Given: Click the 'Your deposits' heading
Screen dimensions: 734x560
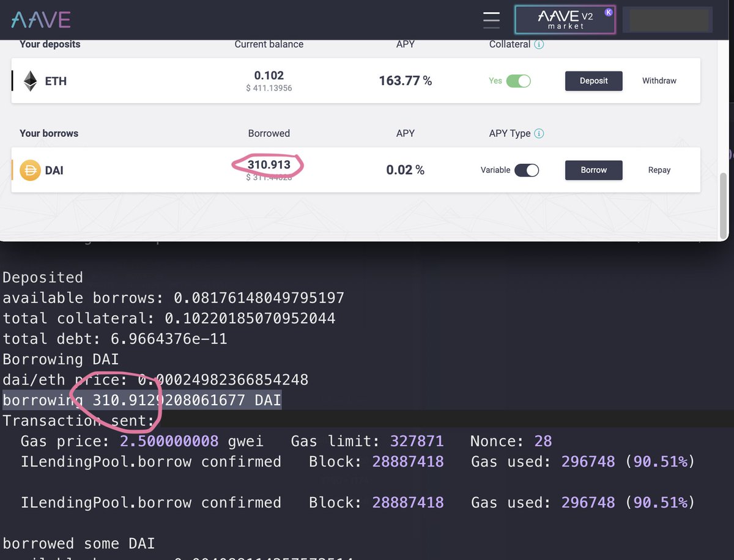Looking at the screenshot, I should click(50, 44).
